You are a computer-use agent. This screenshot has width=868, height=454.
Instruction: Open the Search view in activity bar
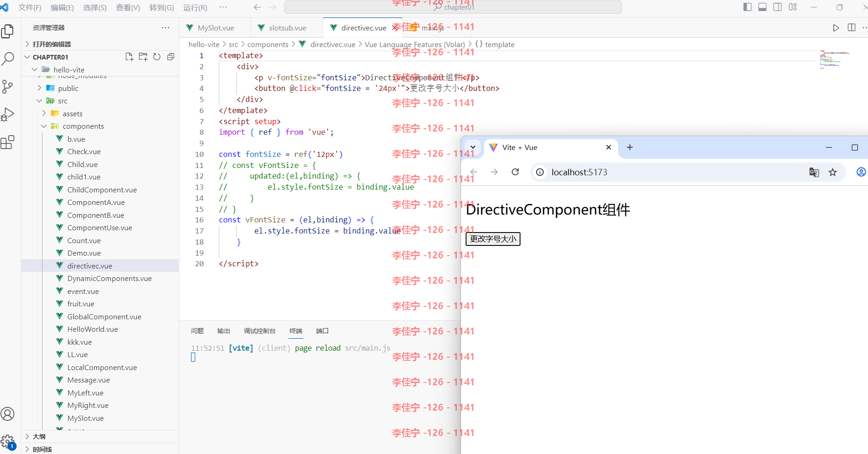pyautogui.click(x=8, y=59)
